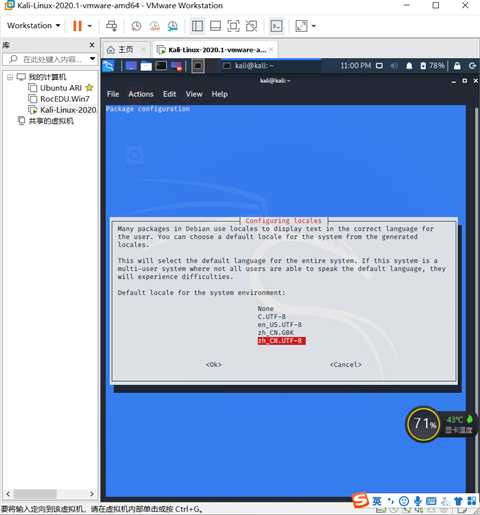
Task: Click Cancel in the locales dialog
Action: pos(346,364)
